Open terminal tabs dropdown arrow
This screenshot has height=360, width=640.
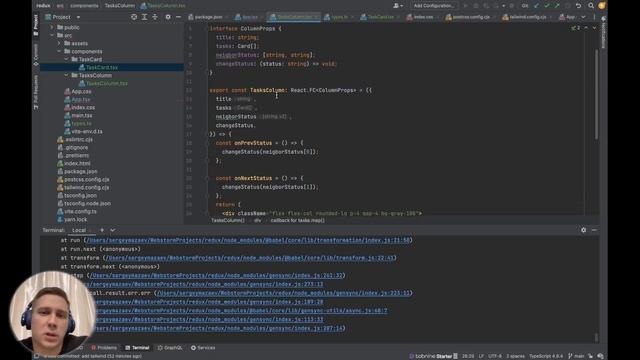click(113, 230)
